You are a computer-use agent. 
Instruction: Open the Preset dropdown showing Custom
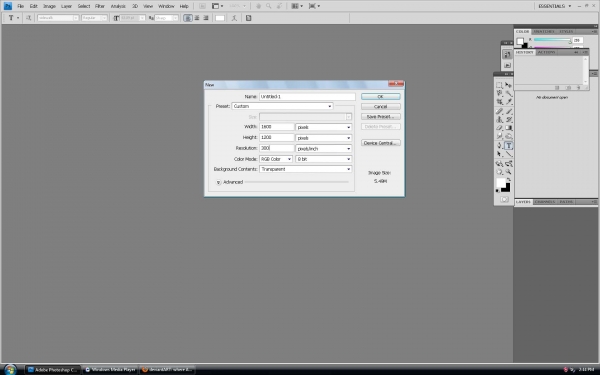coord(282,106)
